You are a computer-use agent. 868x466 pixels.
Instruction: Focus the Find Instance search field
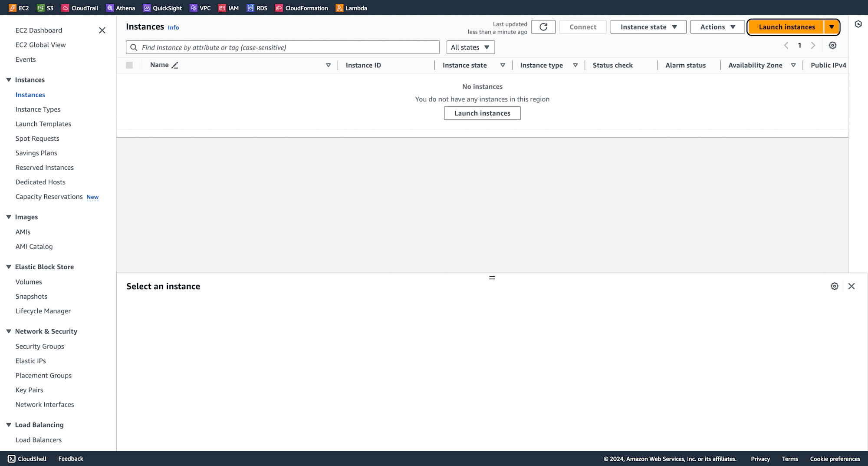(283, 47)
